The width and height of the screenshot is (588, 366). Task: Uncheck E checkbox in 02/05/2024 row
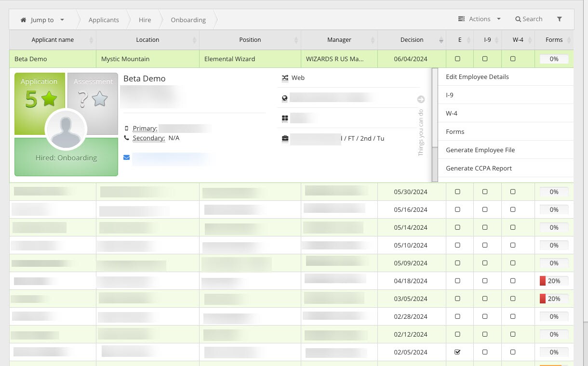point(457,352)
